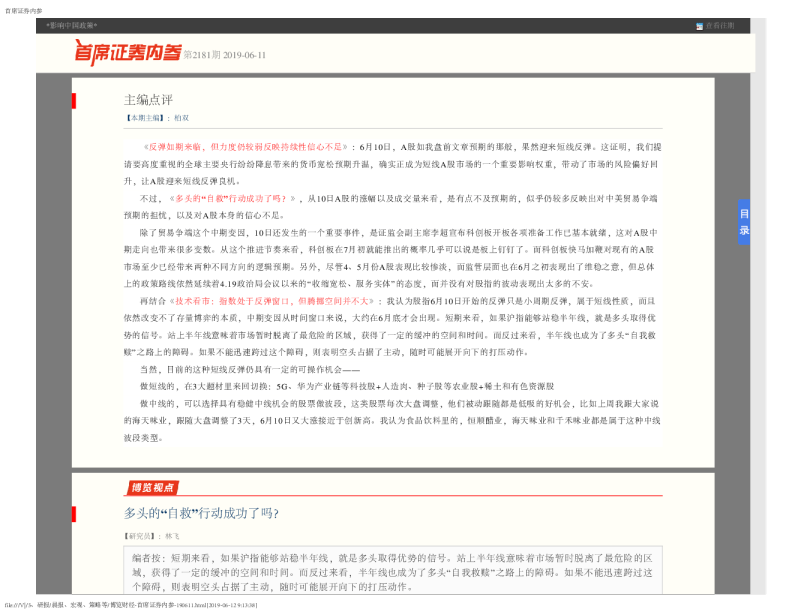Click the 博览视点 red section label
This screenshot has height=612, width=792.
[x=152, y=487]
